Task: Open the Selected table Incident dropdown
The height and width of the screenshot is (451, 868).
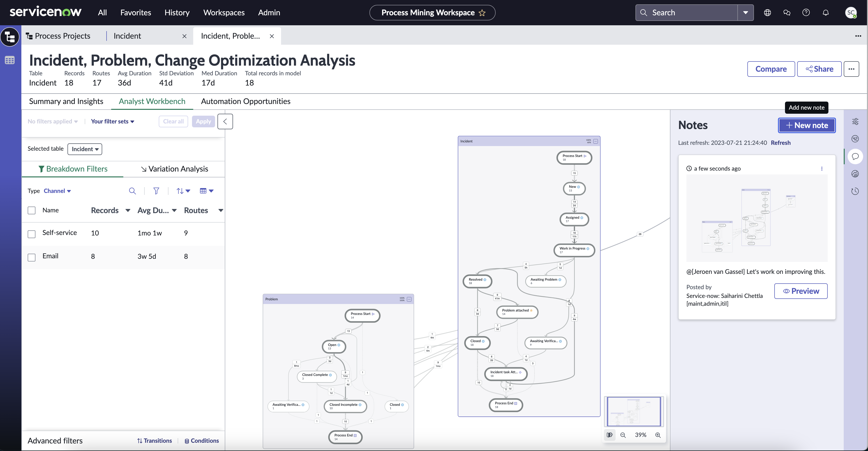Action: (x=85, y=149)
